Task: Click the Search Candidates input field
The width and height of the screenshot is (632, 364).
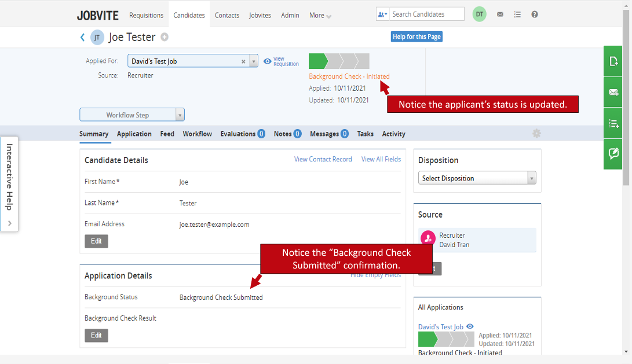Action: 426,14
